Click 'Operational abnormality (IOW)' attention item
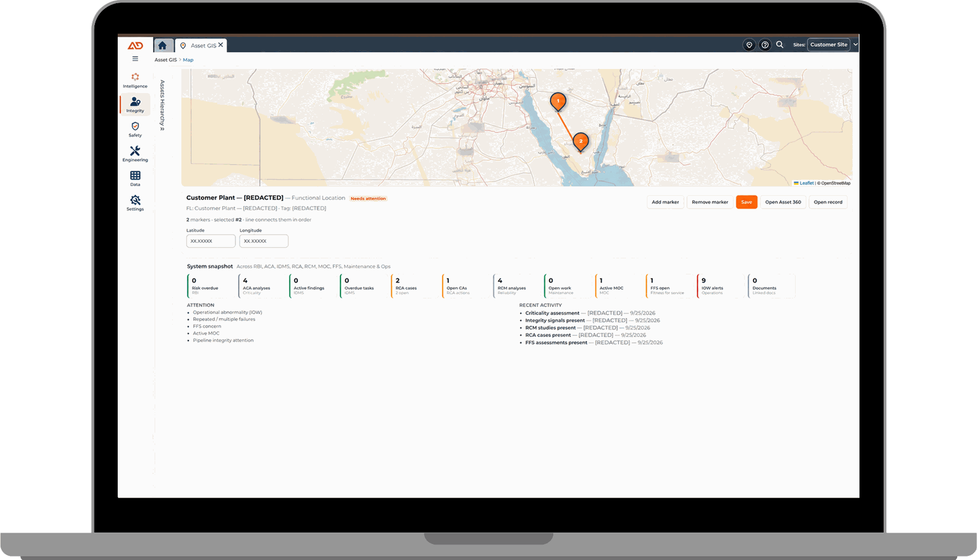The image size is (977, 560). (x=227, y=312)
